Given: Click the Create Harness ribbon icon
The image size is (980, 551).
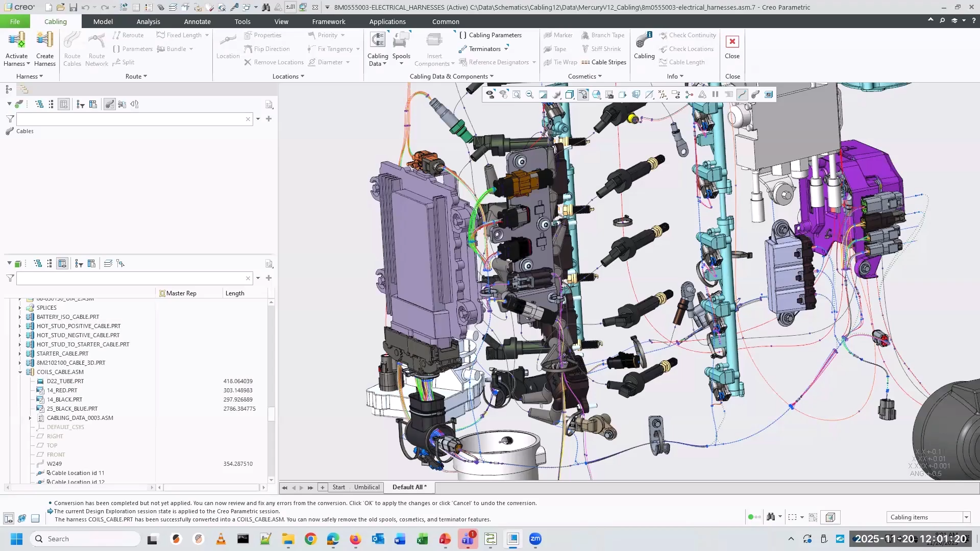Looking at the screenshot, I should tap(45, 49).
